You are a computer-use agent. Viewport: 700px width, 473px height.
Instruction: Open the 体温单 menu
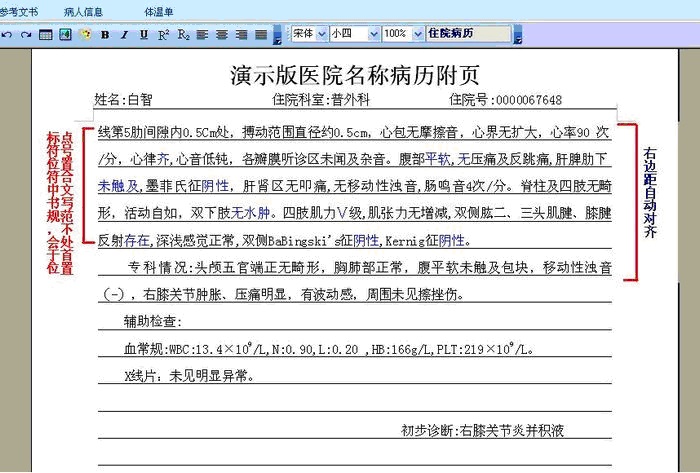pyautogui.click(x=158, y=12)
